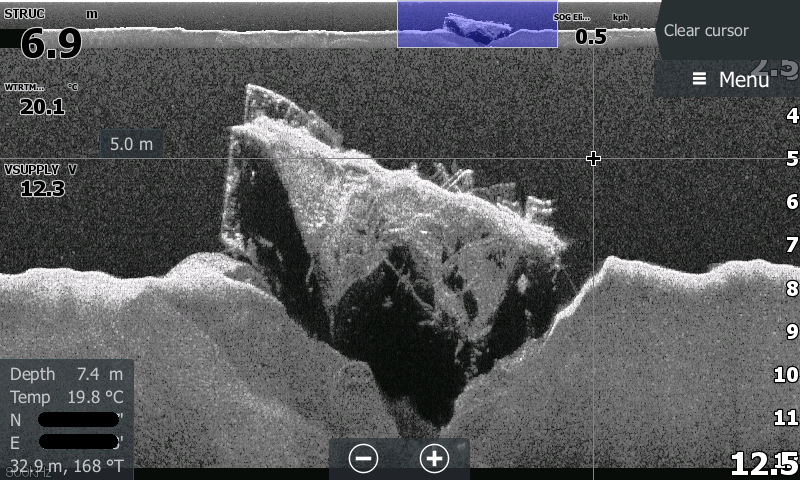
Task: Click the 5 mark on depth scale
Action: tap(792, 159)
